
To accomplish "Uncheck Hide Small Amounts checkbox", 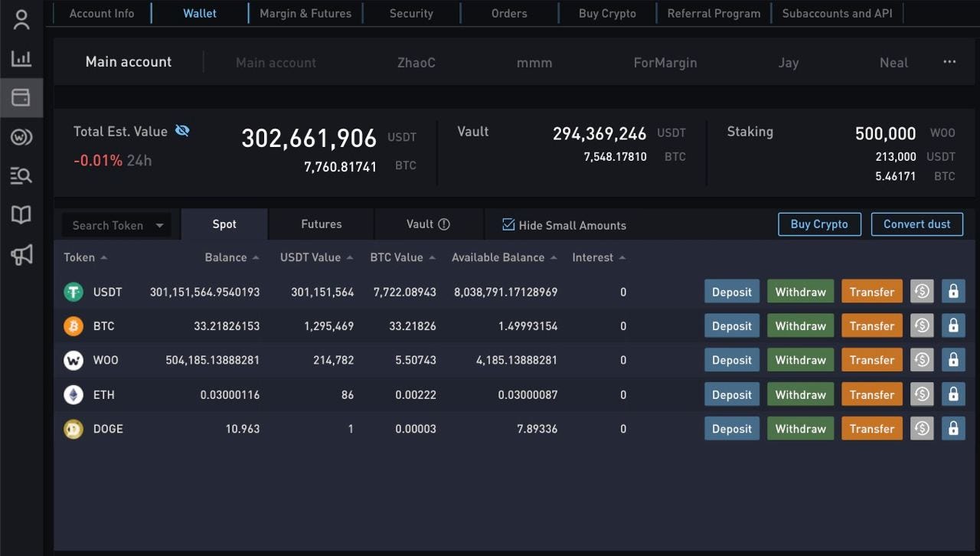I will (x=508, y=224).
